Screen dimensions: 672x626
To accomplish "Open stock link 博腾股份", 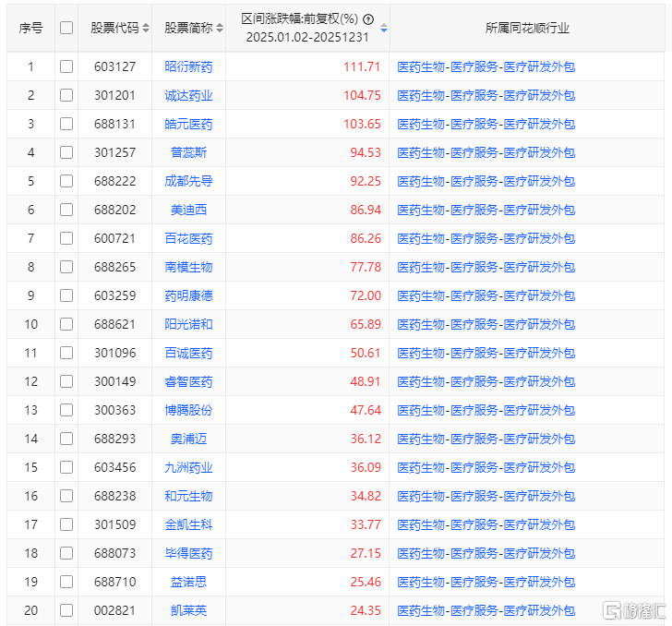I will coord(188,410).
